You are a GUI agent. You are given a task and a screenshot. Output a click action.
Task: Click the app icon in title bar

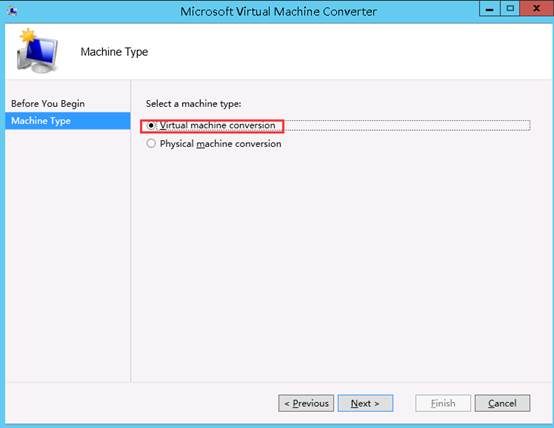pyautogui.click(x=13, y=11)
